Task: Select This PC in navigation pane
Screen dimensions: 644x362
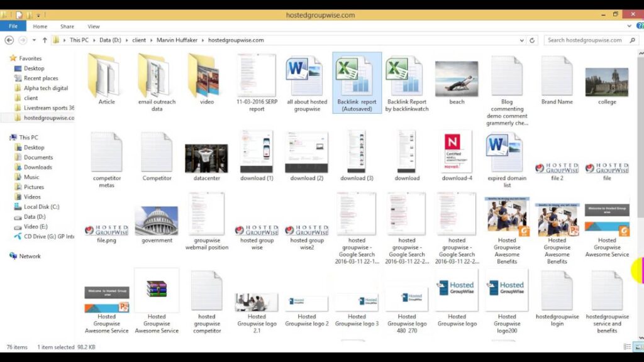Action: [x=28, y=138]
